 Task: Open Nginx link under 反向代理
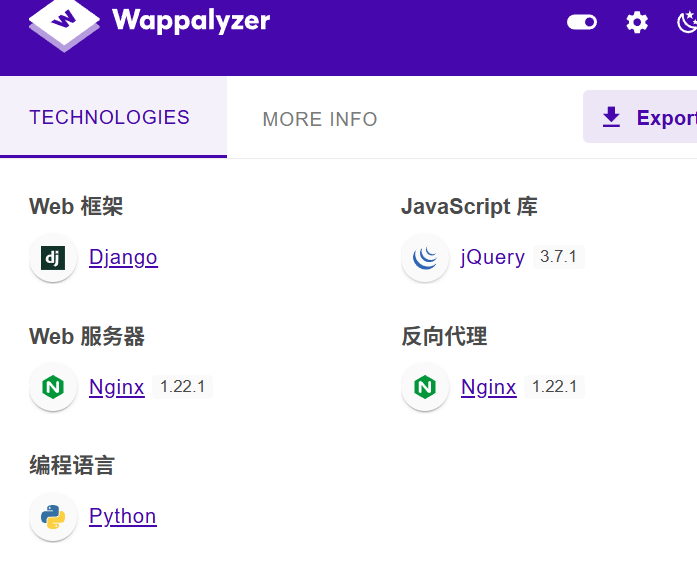(489, 387)
